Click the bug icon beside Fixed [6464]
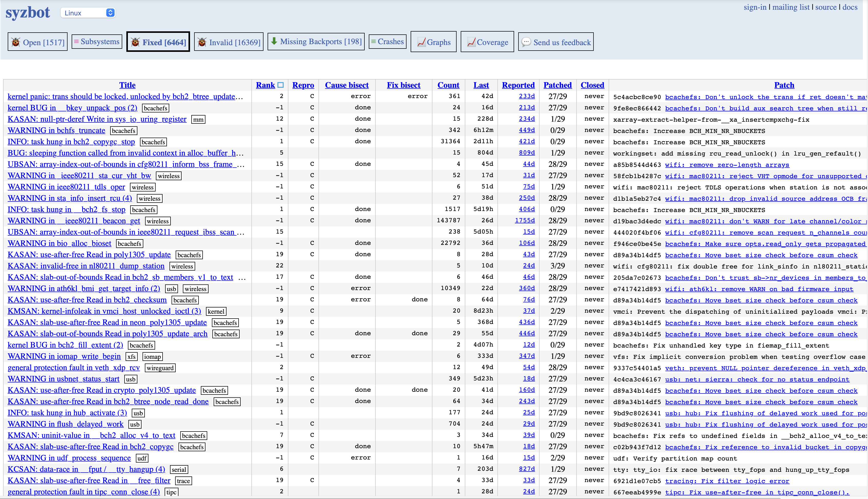 click(135, 42)
